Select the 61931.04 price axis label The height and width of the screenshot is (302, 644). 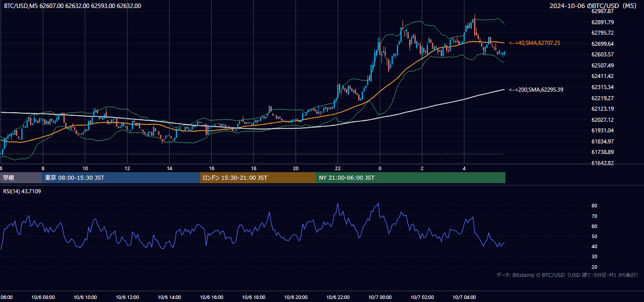[x=602, y=130]
